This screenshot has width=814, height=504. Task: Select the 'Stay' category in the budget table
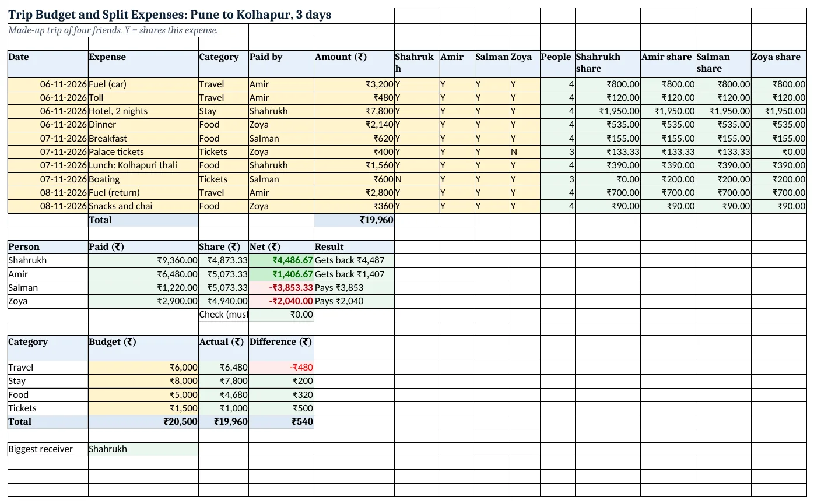coord(48,380)
